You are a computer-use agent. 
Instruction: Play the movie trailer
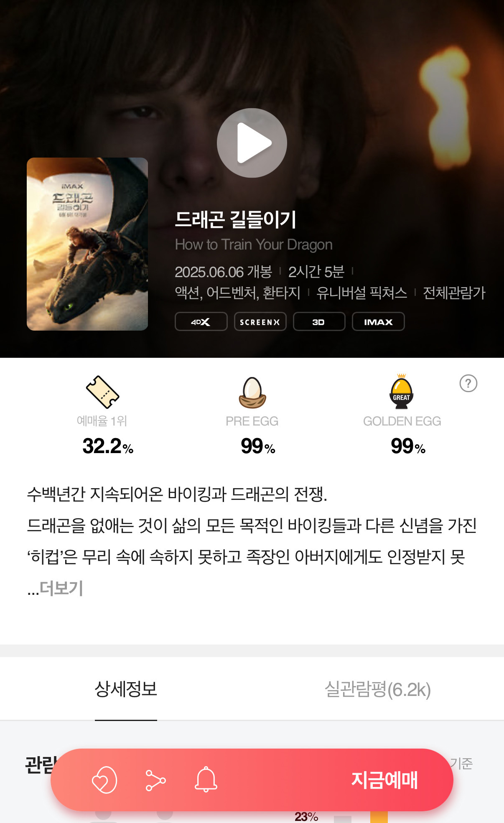click(252, 143)
